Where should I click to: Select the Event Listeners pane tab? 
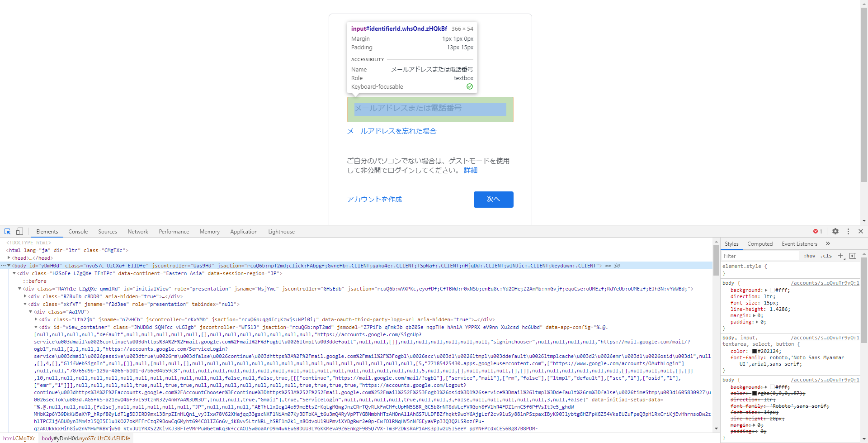click(x=800, y=243)
